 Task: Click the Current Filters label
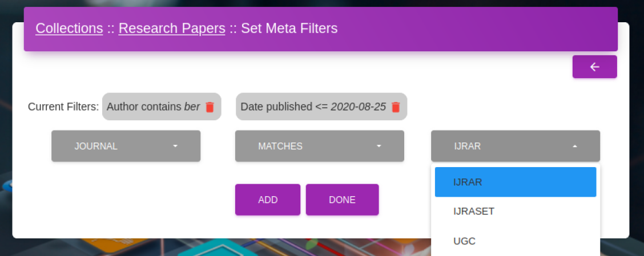tap(63, 107)
